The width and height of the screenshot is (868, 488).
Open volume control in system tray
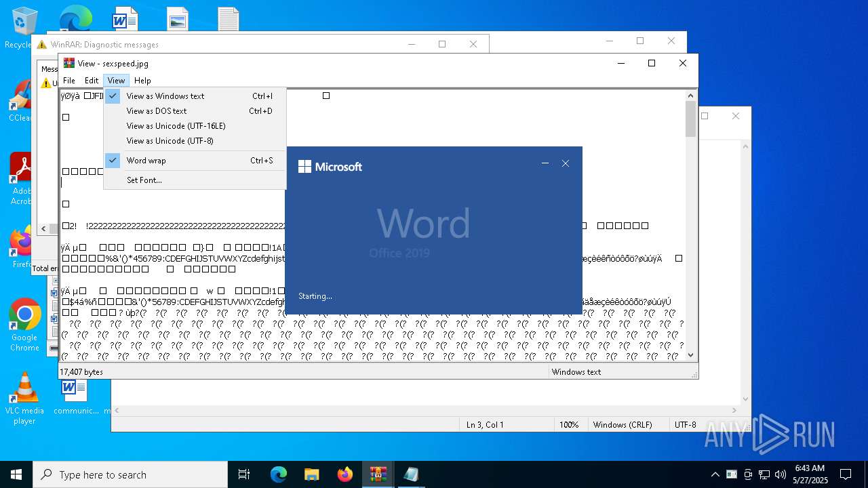[781, 474]
